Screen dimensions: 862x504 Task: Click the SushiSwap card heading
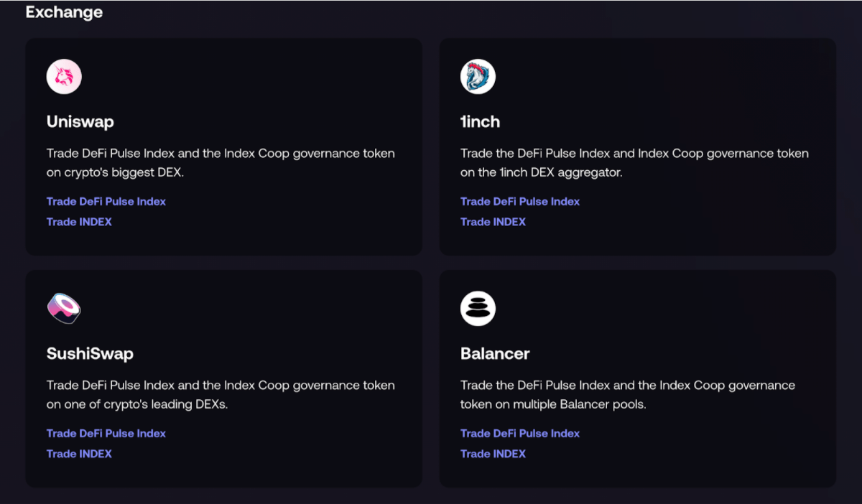[x=90, y=354]
